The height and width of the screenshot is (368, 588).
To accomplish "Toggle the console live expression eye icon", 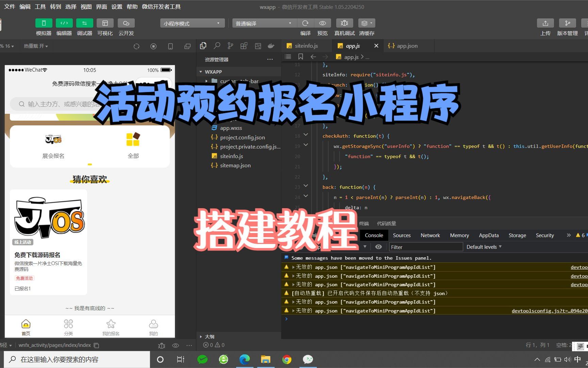I will click(378, 247).
